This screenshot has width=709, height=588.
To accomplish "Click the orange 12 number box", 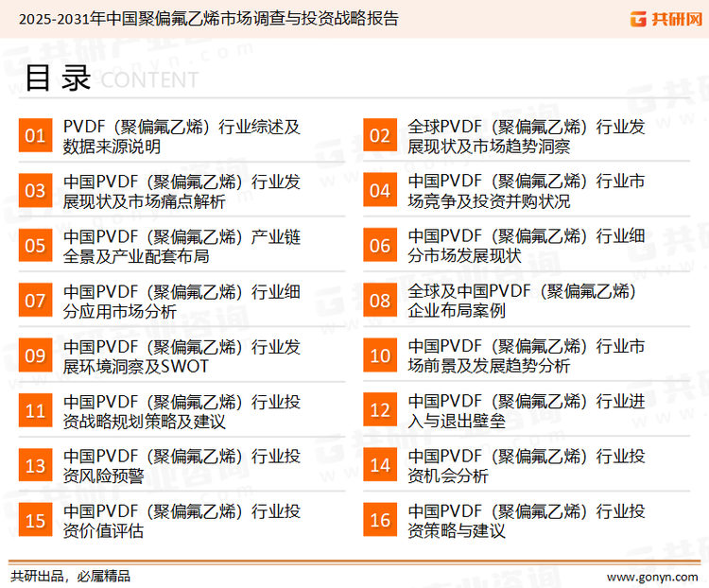I will (380, 410).
